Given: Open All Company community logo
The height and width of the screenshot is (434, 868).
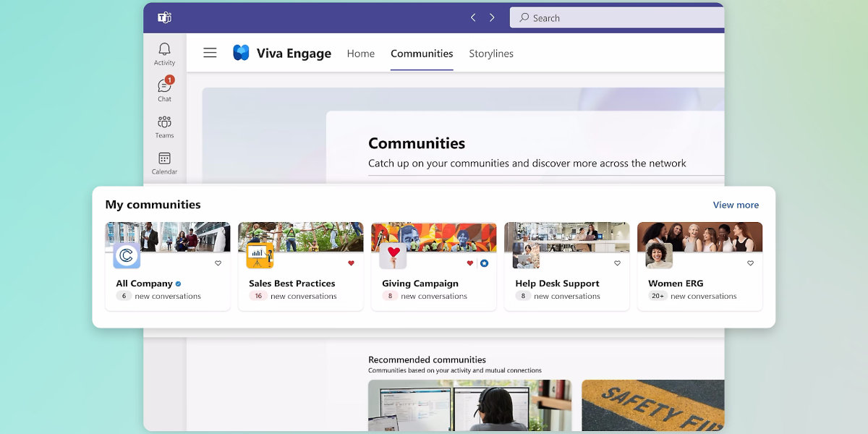Looking at the screenshot, I should pyautogui.click(x=127, y=255).
